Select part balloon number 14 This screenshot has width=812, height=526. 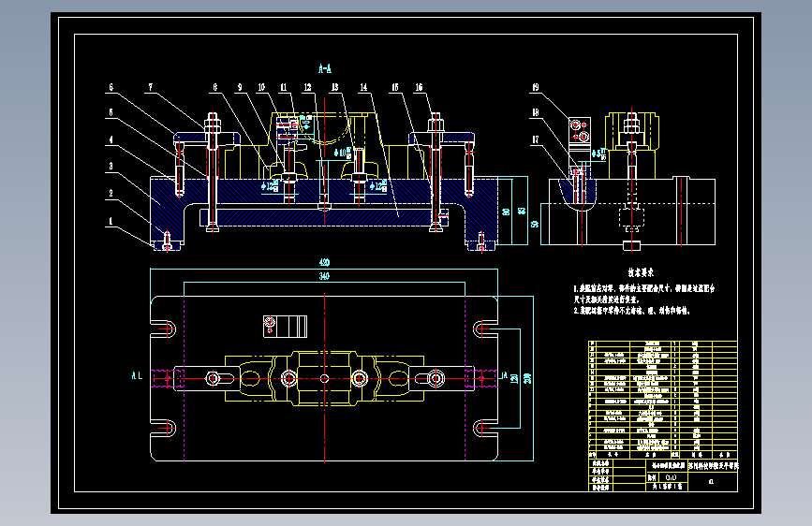coord(363,87)
